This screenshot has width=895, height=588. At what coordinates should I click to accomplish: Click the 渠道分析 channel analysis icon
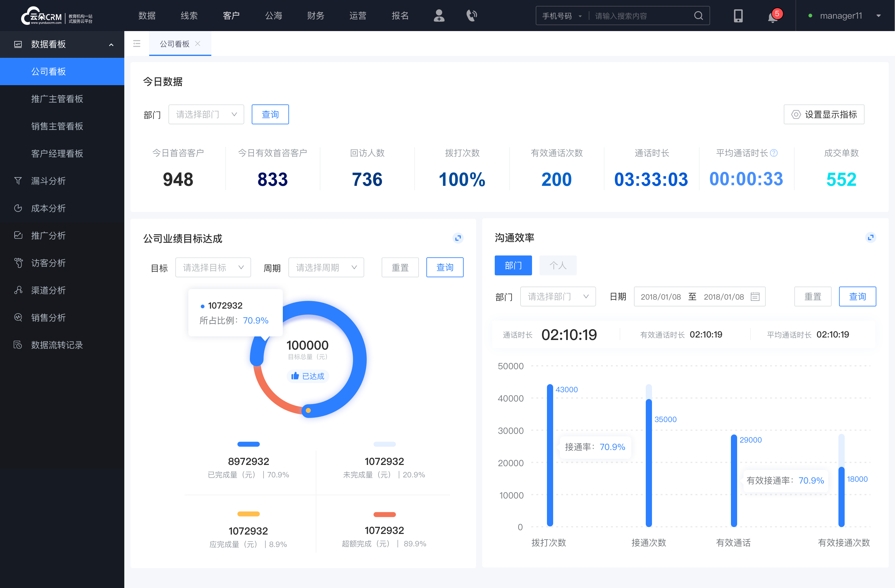[x=18, y=289]
